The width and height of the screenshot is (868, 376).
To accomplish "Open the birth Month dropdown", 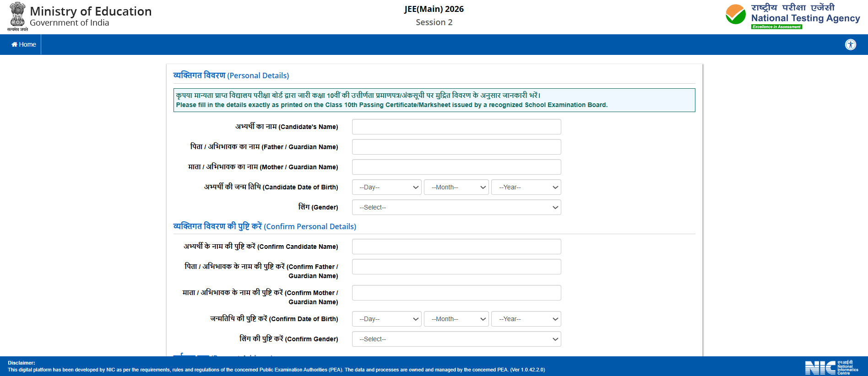I will point(456,187).
